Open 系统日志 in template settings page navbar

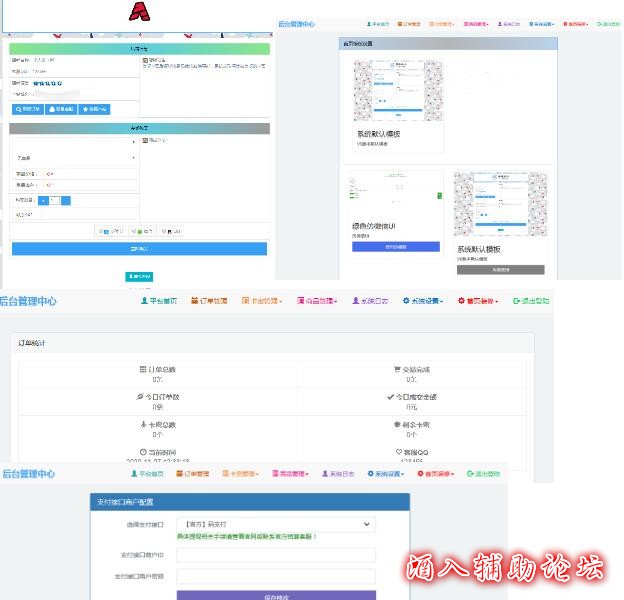click(509, 24)
